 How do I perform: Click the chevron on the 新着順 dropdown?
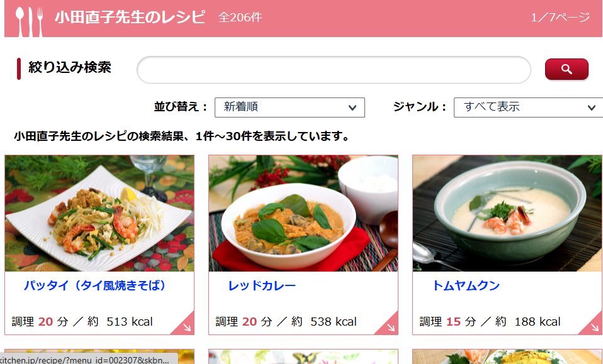click(352, 108)
